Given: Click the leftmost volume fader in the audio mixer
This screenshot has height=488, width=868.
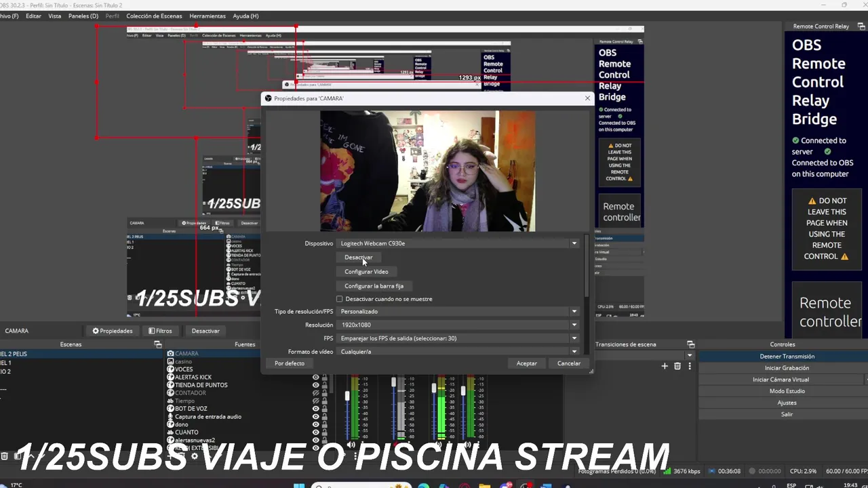Looking at the screenshot, I should (348, 396).
